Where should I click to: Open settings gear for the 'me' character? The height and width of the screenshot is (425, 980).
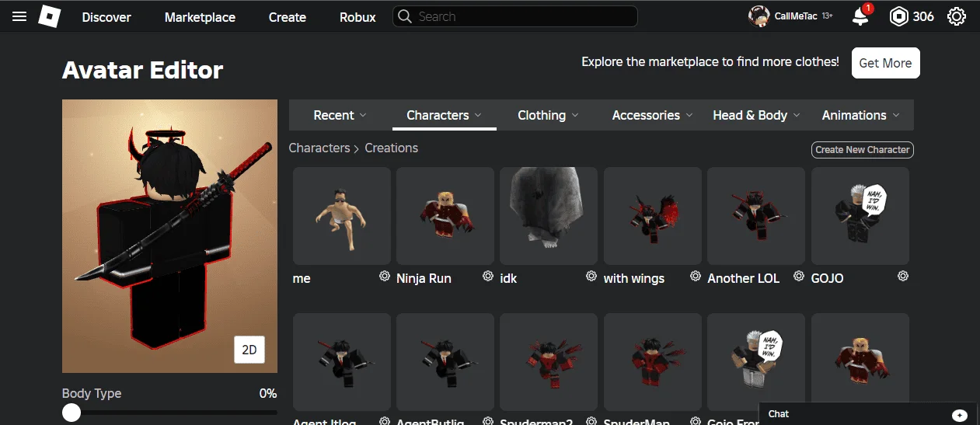click(384, 277)
